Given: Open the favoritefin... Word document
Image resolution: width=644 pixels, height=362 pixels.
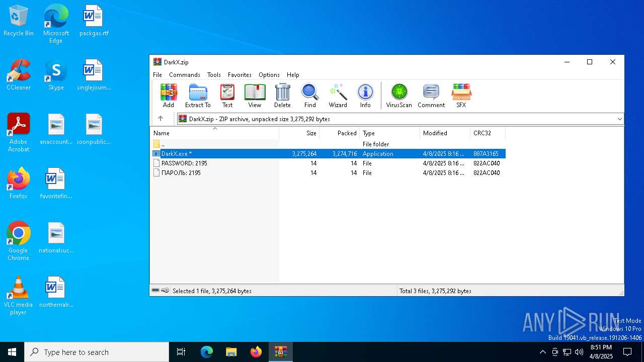Looking at the screenshot, I should (56, 184).
